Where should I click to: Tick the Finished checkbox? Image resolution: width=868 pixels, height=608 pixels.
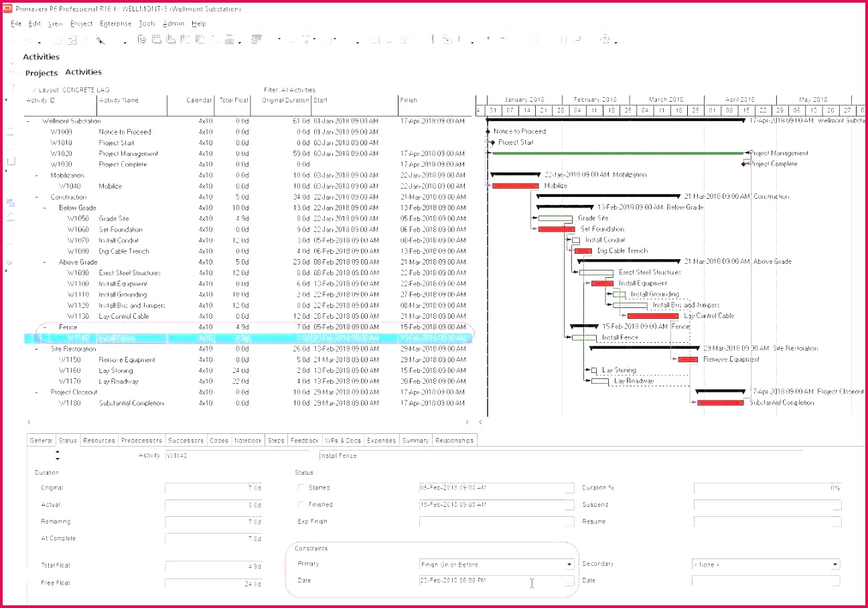point(301,505)
